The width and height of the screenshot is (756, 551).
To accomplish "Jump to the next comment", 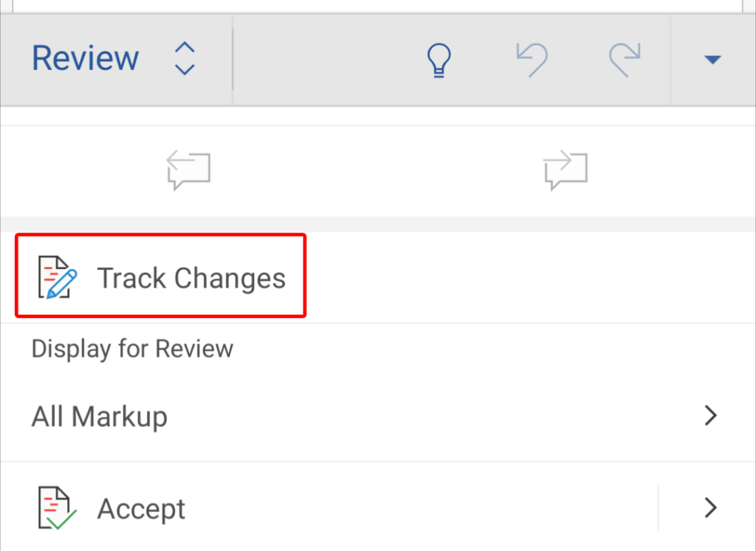I will click(x=566, y=170).
